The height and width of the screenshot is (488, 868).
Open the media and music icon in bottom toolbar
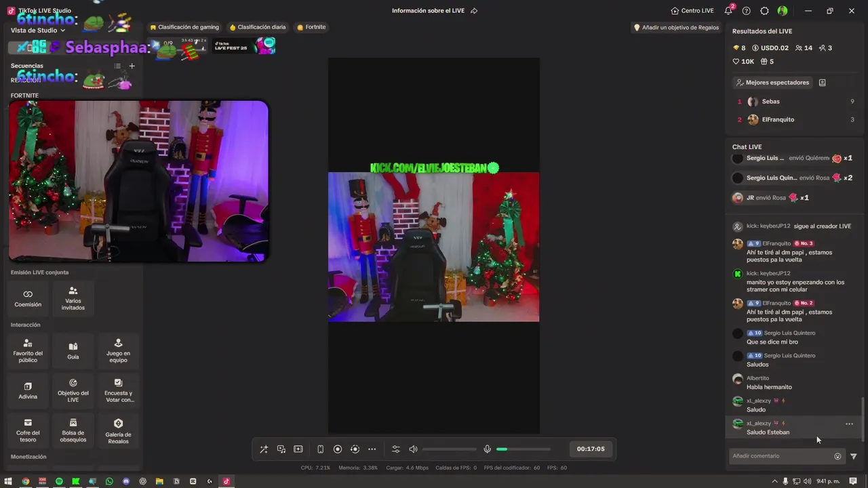click(x=281, y=449)
